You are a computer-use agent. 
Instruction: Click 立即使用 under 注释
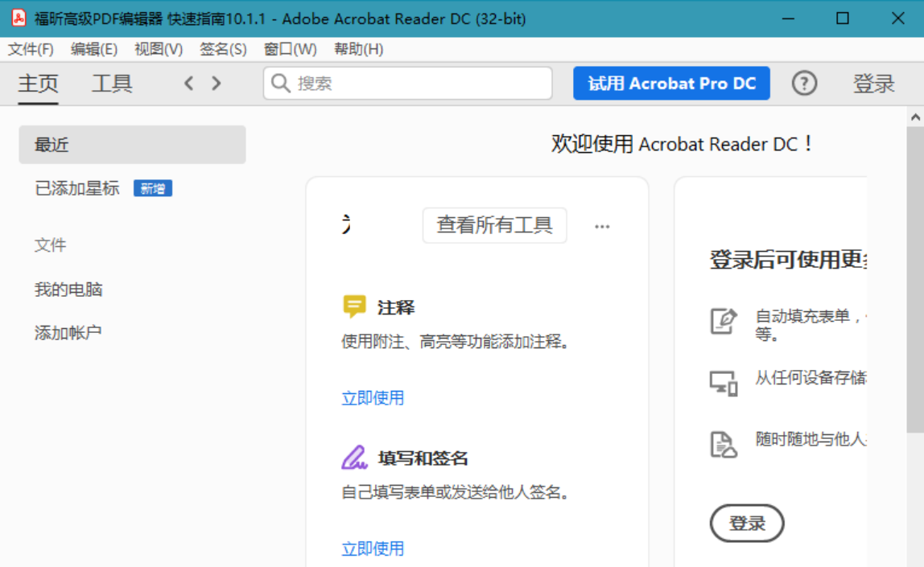[x=372, y=397]
